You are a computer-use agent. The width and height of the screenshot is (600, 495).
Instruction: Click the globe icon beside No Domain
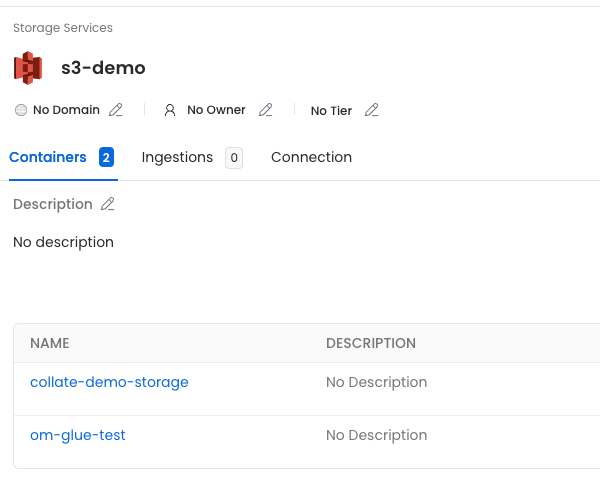pyautogui.click(x=21, y=110)
